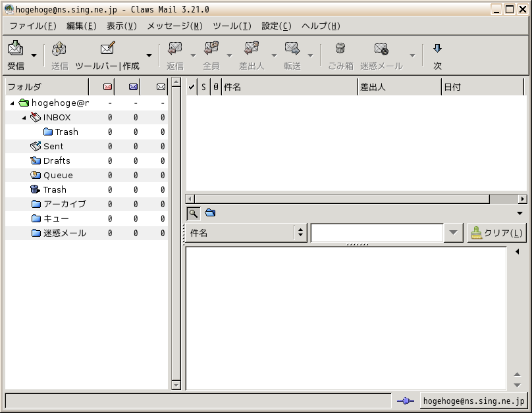Collapse the hogehoge@ account tree node
Screen dimensions: 532x413
coord(12,103)
